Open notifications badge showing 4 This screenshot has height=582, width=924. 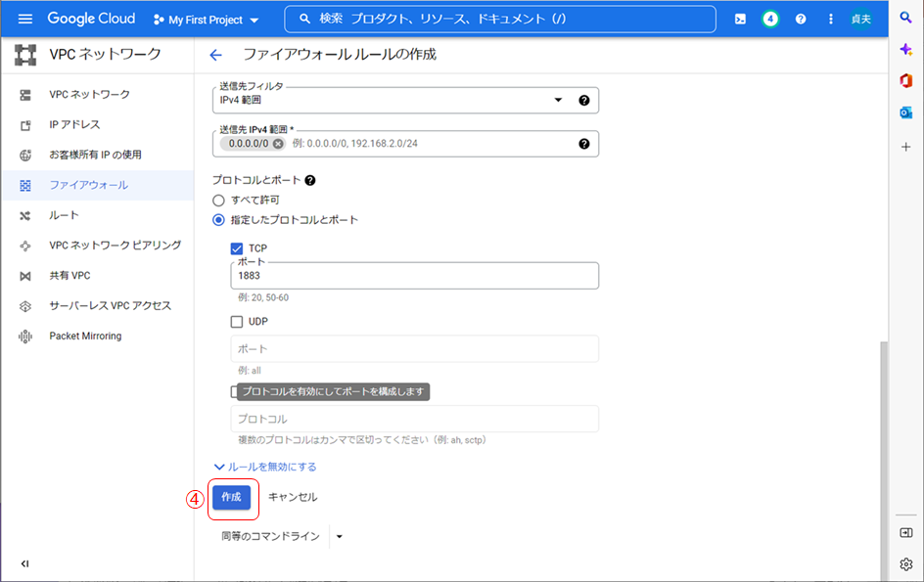pos(770,20)
